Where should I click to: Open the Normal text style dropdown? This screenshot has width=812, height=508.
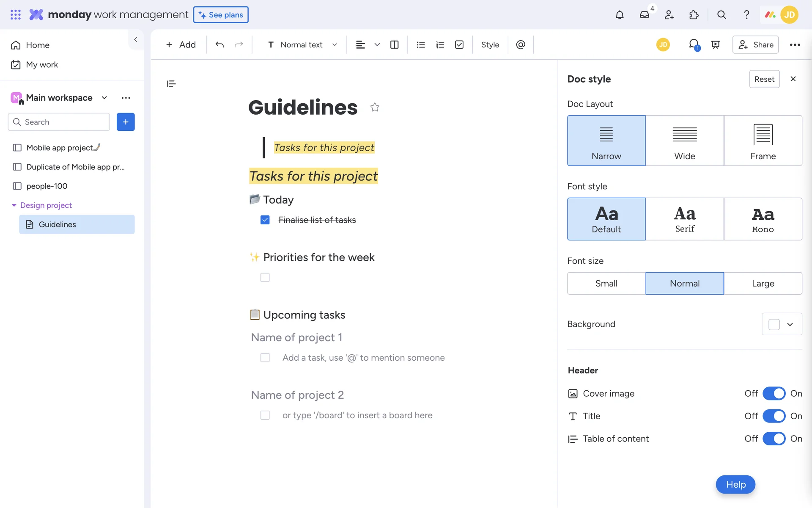[x=302, y=44]
